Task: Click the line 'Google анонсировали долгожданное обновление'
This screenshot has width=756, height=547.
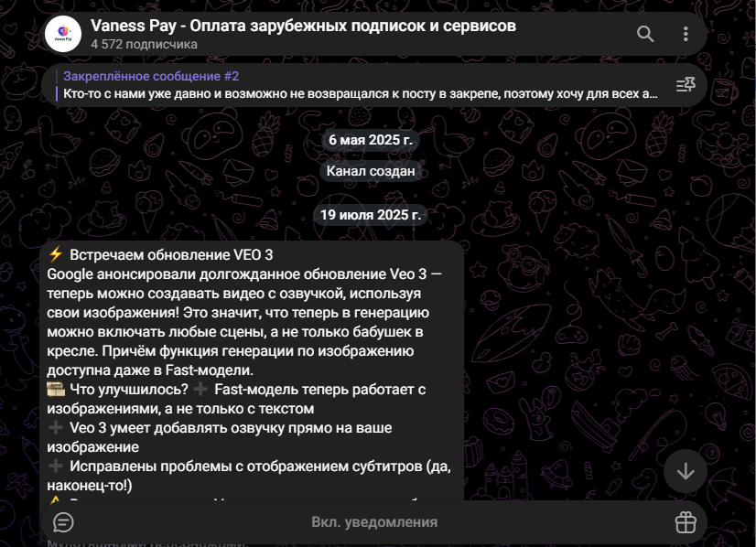Action: click(x=244, y=274)
